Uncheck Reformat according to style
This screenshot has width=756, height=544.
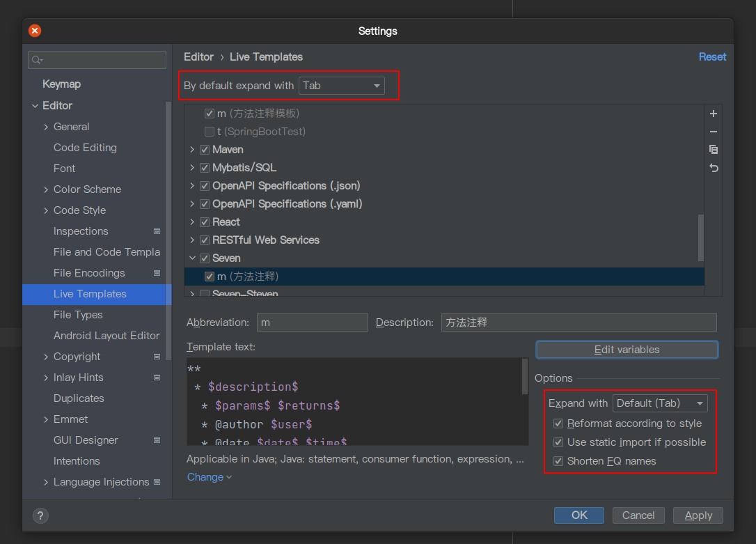click(558, 423)
